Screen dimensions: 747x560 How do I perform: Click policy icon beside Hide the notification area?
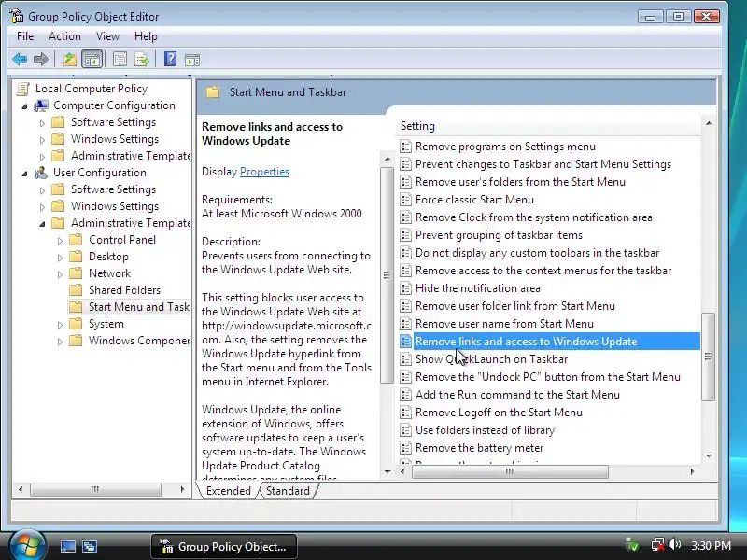pyautogui.click(x=405, y=288)
